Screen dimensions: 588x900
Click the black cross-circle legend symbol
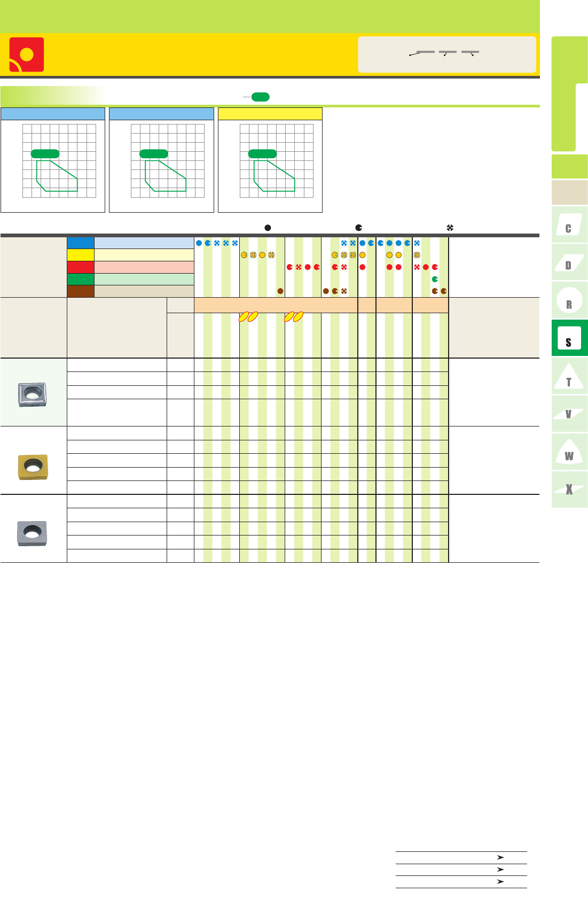click(450, 228)
